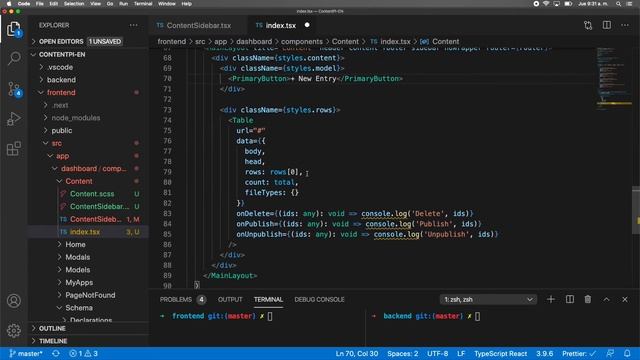Open the Manage gear icon
The width and height of the screenshot is (640, 360).
[14, 330]
